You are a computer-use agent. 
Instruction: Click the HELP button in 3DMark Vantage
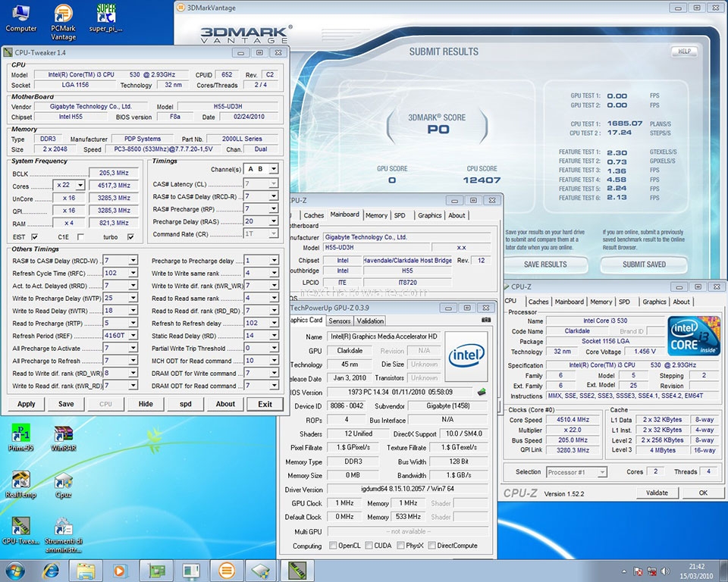684,52
